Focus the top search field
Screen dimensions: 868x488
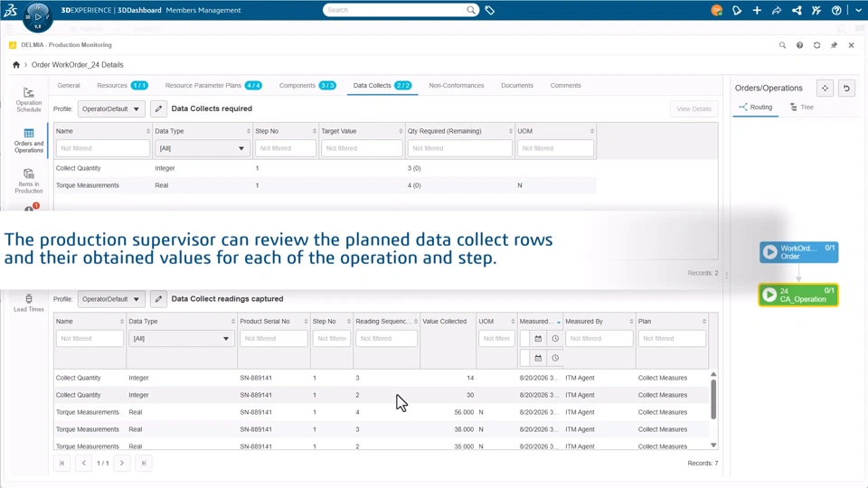394,10
